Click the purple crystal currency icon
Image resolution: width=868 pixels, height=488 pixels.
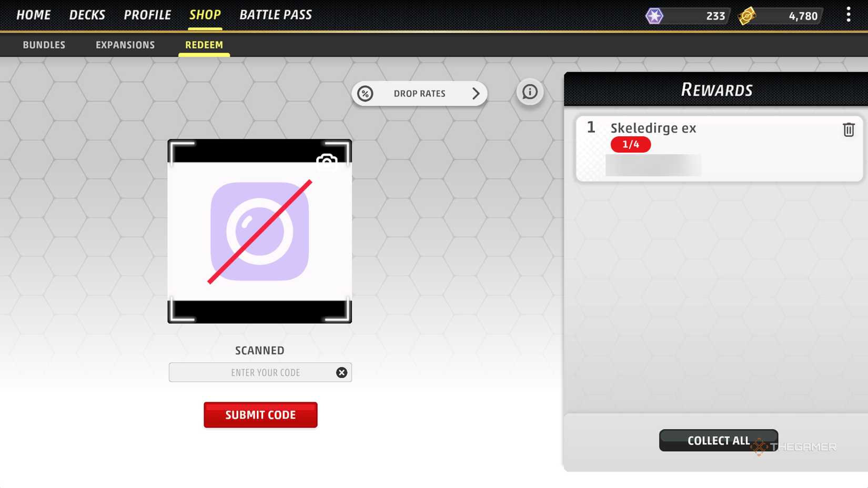(654, 16)
